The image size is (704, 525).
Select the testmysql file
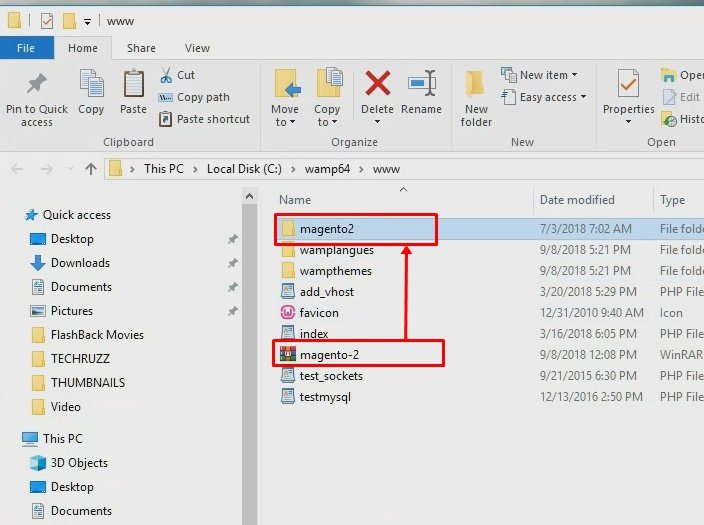point(325,397)
